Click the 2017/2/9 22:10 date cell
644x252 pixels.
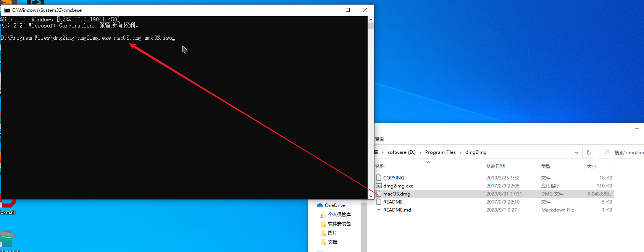(503, 202)
